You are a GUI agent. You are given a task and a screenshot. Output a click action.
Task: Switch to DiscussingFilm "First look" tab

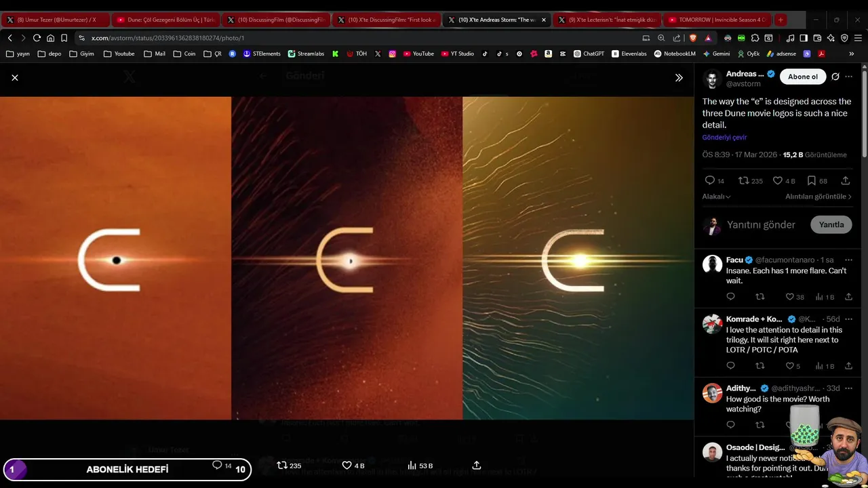coord(385,20)
